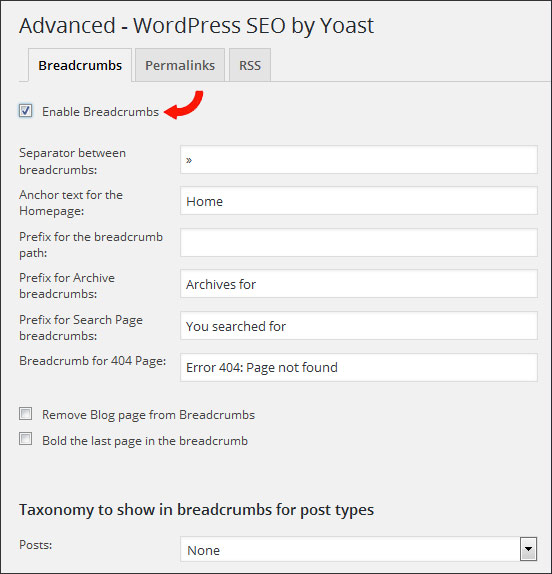Click the Separator between breadcrumbs field

click(359, 160)
